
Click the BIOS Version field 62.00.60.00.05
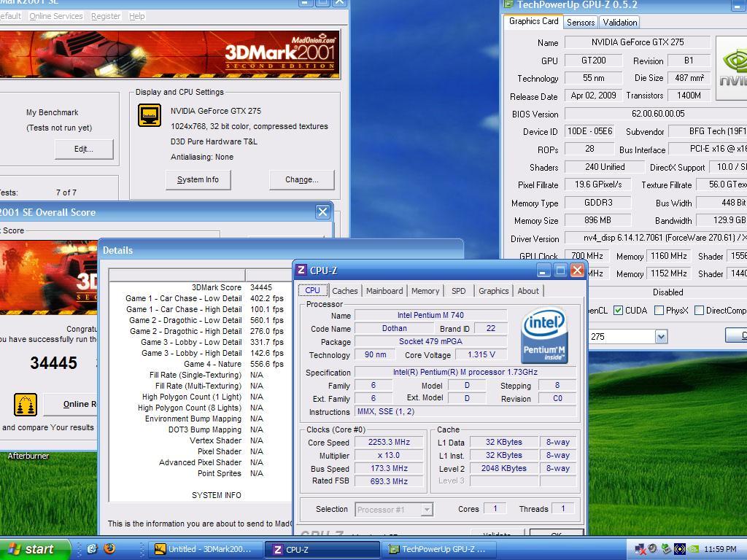[x=657, y=114]
